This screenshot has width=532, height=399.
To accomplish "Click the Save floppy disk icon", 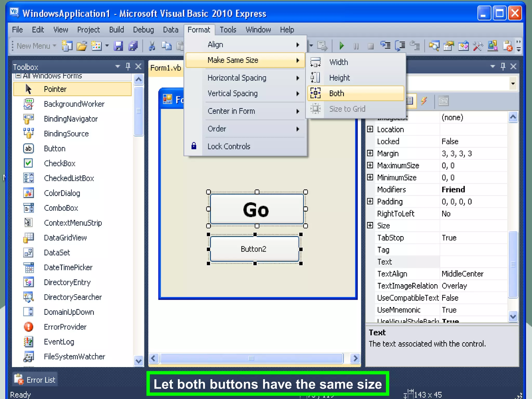I will click(x=118, y=46).
